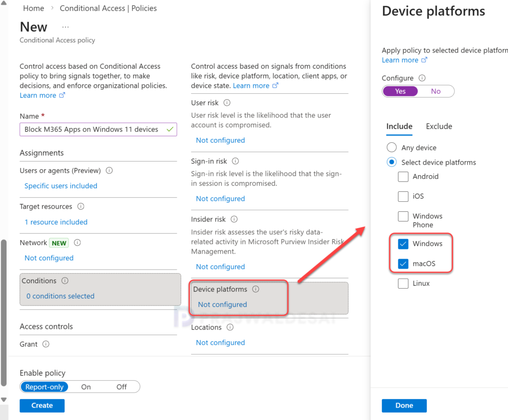The width and height of the screenshot is (508, 420).
Task: Open info icon next to Configure
Action: (x=422, y=78)
